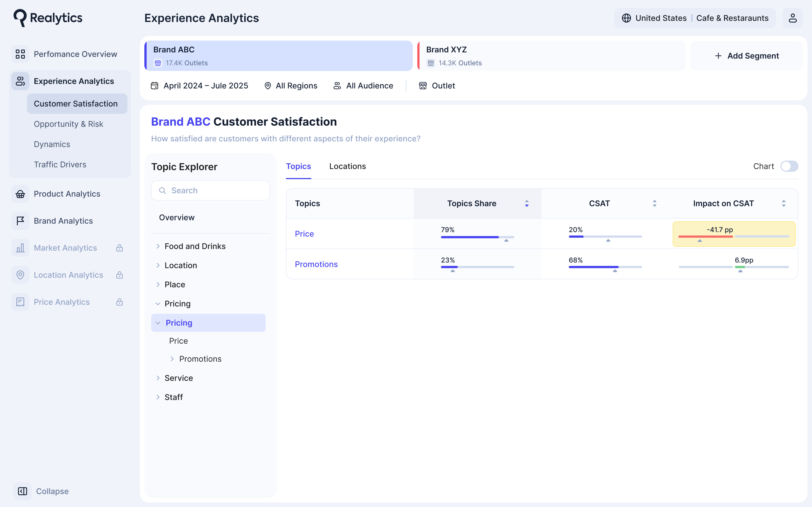The image size is (812, 507).
Task: Expand the Promotions subtopic chevron
Action: (x=172, y=359)
